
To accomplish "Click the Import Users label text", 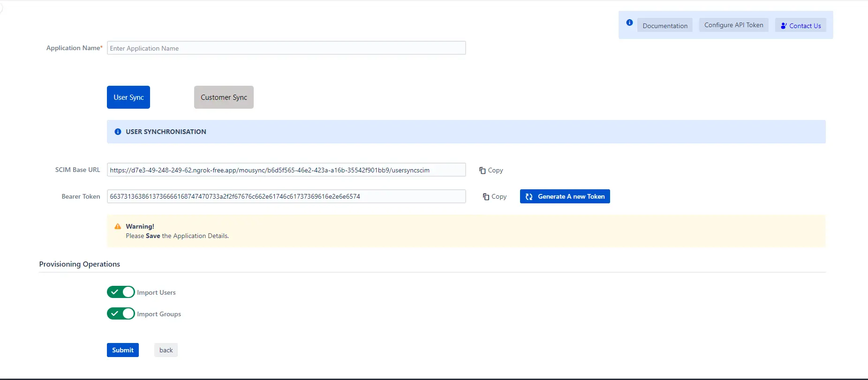I will click(x=156, y=292).
